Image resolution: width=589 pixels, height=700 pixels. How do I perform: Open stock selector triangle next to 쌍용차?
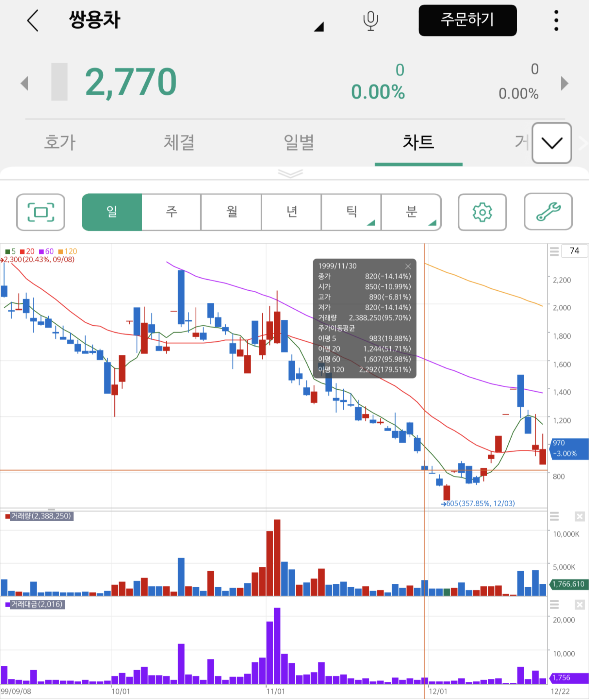point(319,27)
